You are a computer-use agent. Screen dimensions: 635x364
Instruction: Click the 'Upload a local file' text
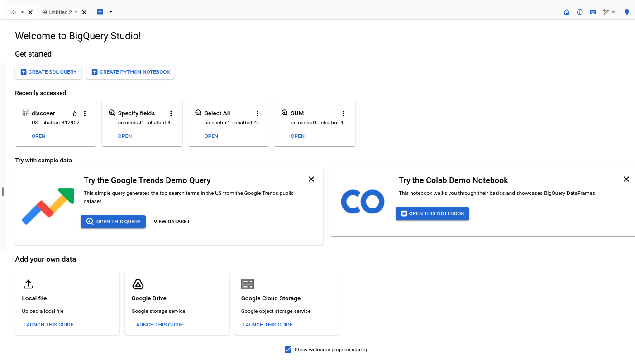point(43,311)
